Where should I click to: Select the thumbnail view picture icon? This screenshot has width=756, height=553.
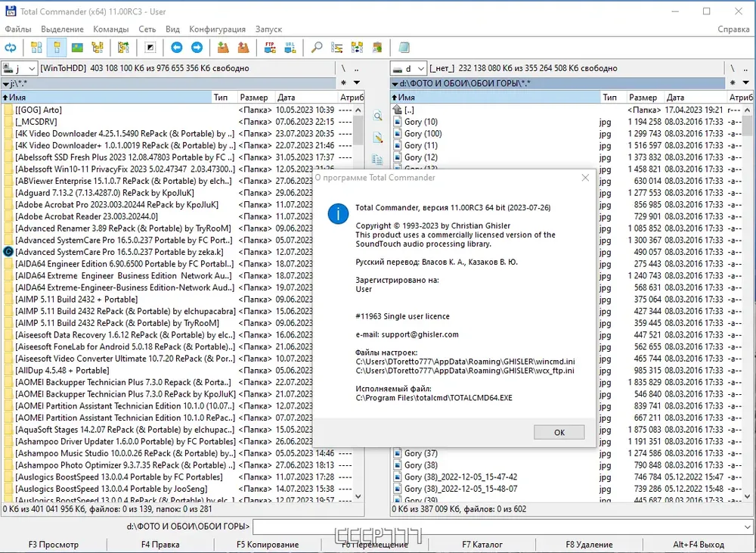pyautogui.click(x=77, y=48)
